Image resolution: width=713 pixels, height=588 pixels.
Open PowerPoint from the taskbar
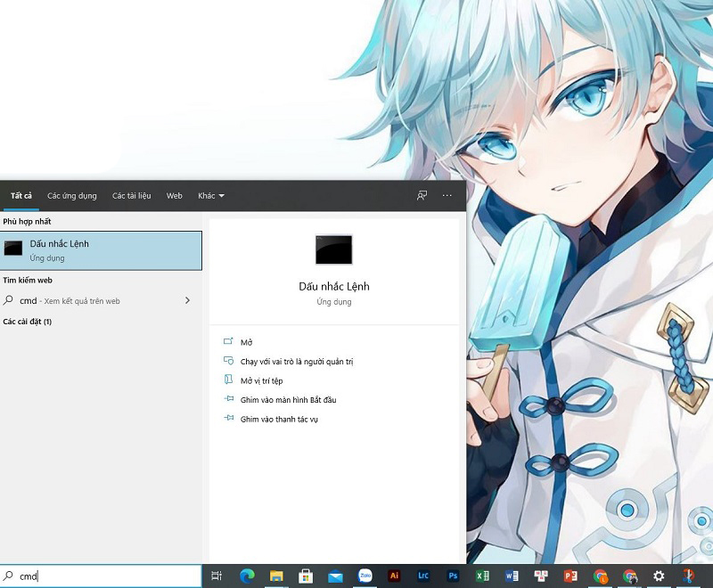click(570, 576)
